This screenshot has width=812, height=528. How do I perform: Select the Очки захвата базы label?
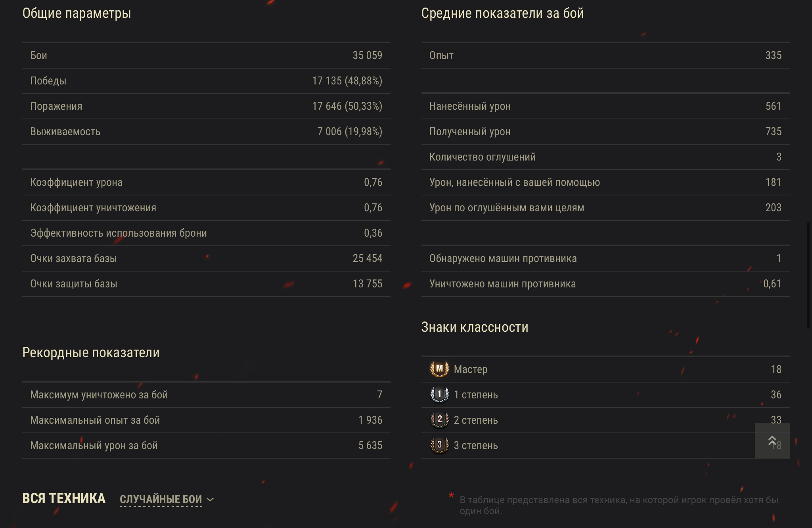[74, 258]
